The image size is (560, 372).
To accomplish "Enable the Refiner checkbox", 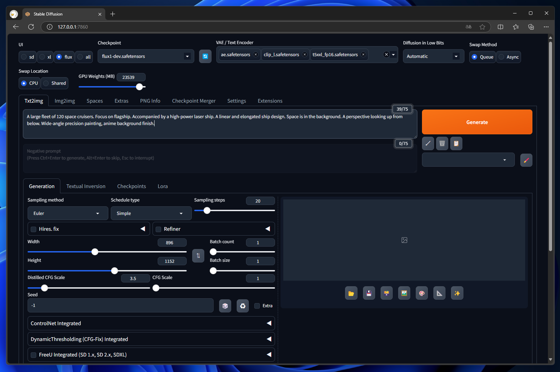I will click(x=159, y=229).
